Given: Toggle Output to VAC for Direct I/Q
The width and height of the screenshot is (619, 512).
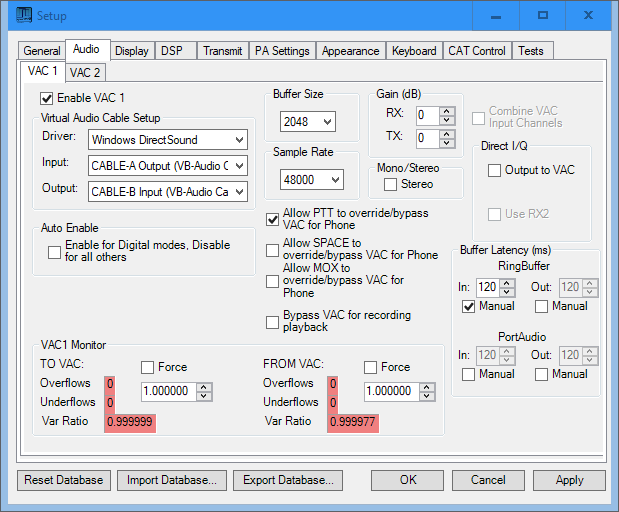Looking at the screenshot, I should pyautogui.click(x=494, y=171).
